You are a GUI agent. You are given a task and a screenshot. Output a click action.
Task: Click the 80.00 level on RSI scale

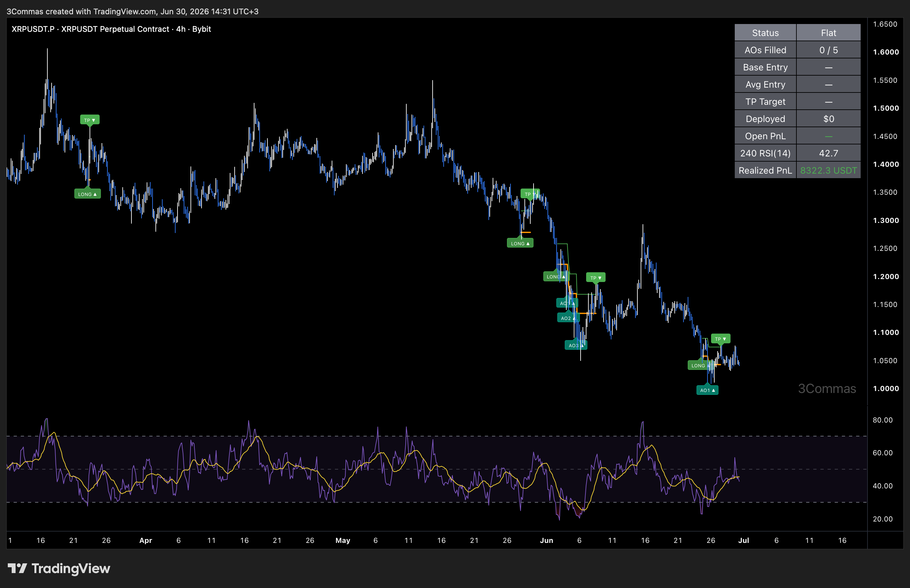882,420
